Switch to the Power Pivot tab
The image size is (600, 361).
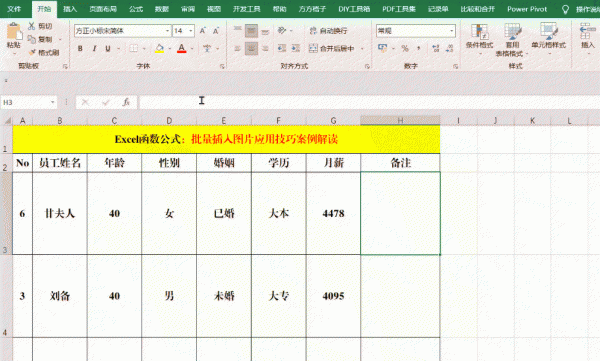tap(527, 9)
